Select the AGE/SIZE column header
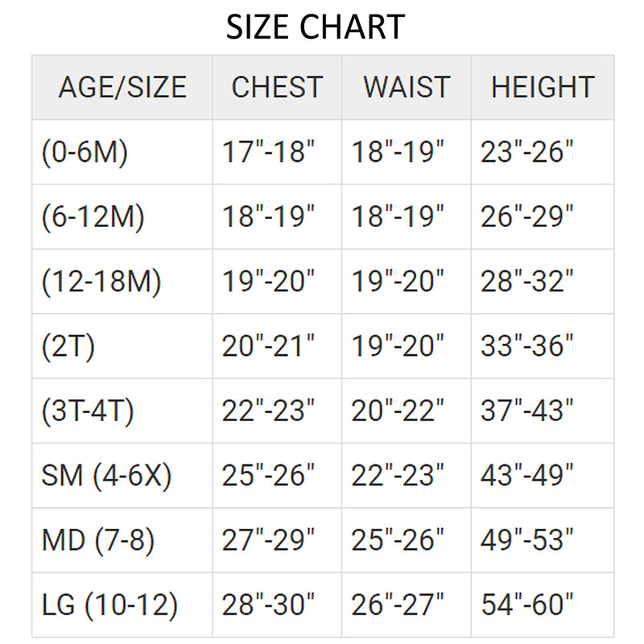Screen dimensions: 644x644 coord(122,87)
